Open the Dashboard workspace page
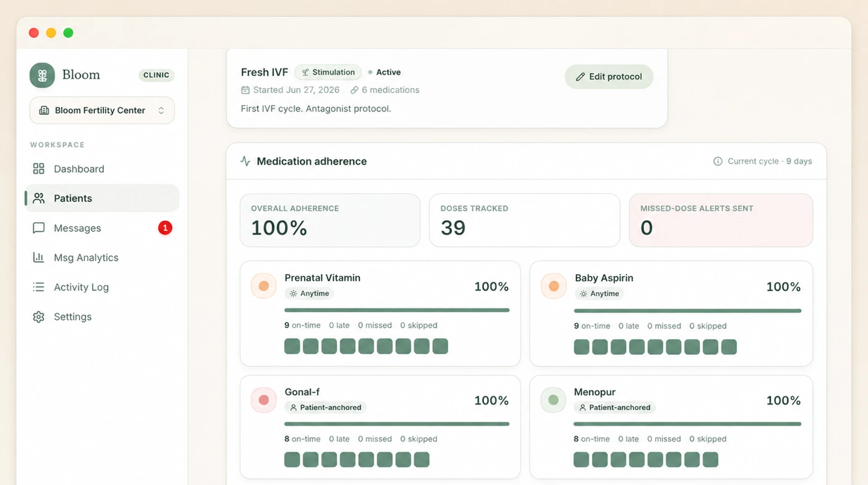This screenshot has height=485, width=868. pos(102,169)
